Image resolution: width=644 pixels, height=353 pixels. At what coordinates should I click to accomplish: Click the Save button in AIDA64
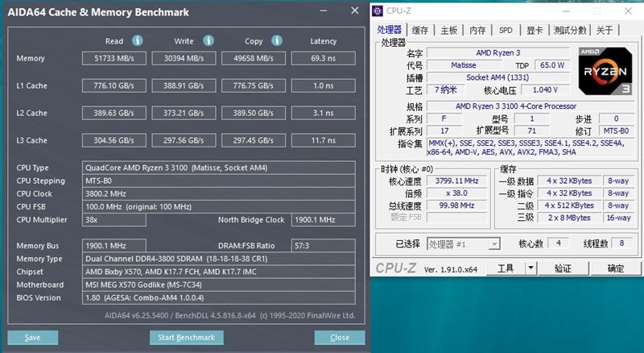(x=32, y=338)
